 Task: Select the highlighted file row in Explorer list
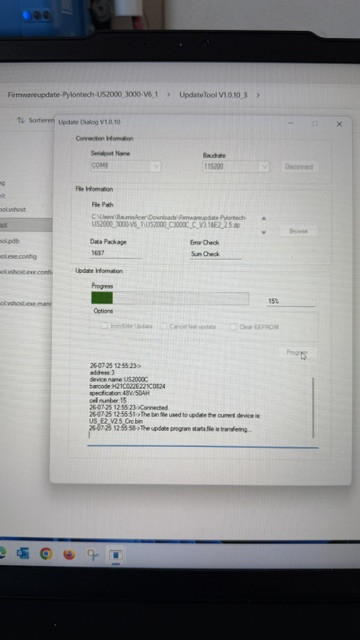pyautogui.click(x=26, y=225)
